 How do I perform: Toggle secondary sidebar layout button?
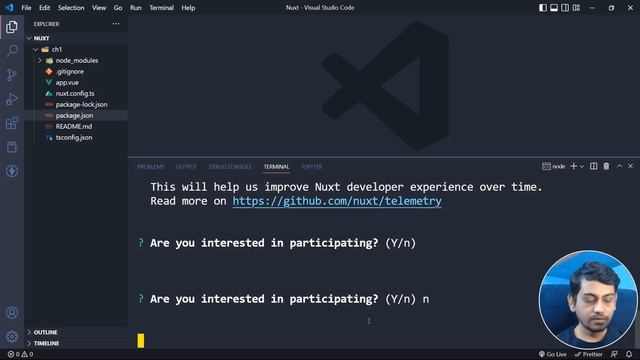click(x=565, y=8)
